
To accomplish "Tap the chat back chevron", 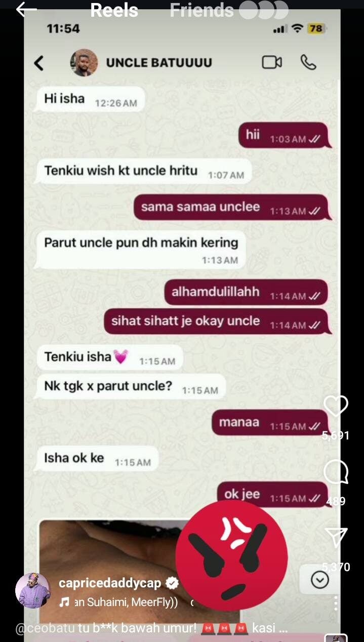I will 38,63.
